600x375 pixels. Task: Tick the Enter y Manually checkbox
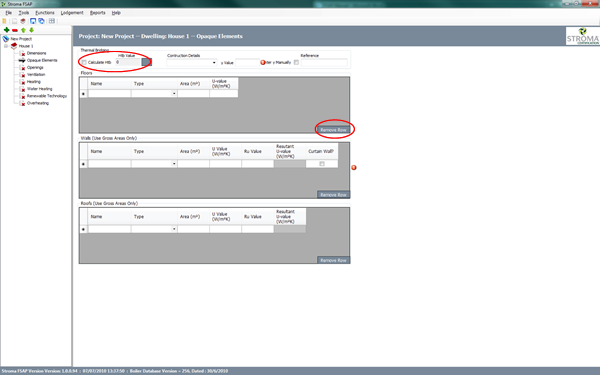pyautogui.click(x=296, y=62)
